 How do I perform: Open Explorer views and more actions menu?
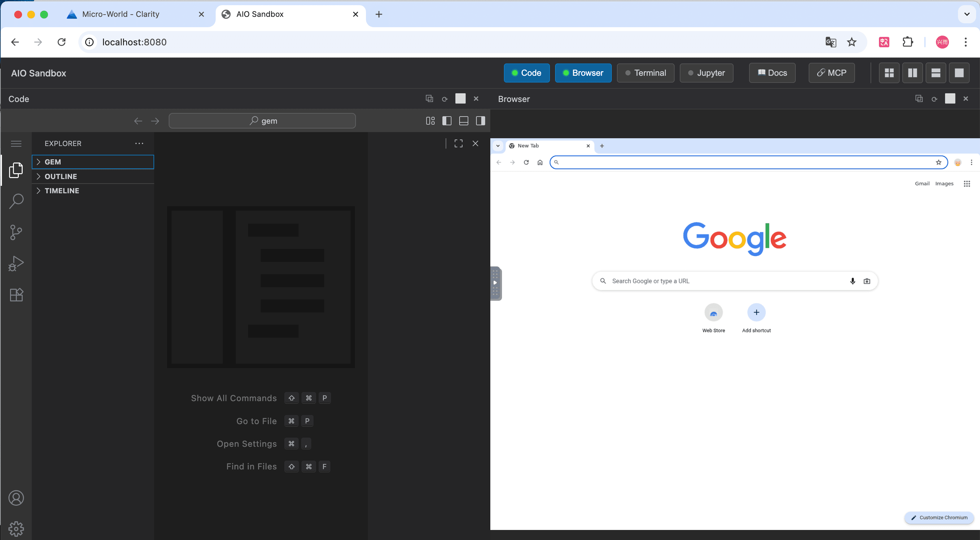click(139, 143)
